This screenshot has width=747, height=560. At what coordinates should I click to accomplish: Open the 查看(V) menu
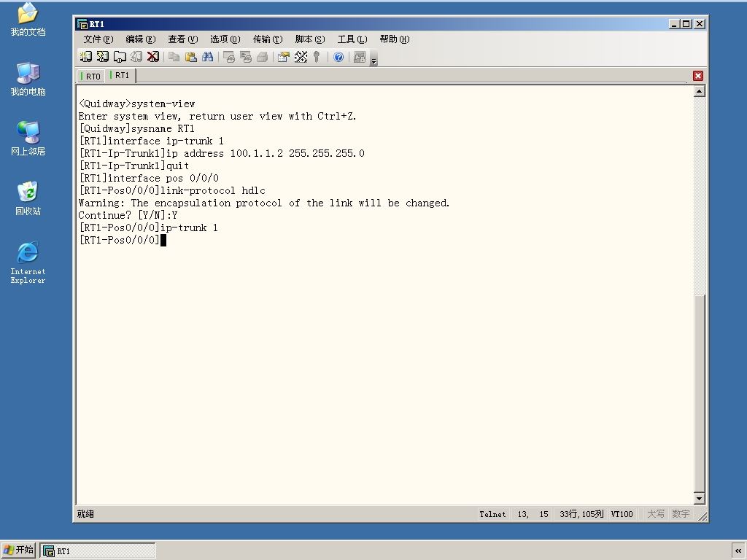[183, 39]
